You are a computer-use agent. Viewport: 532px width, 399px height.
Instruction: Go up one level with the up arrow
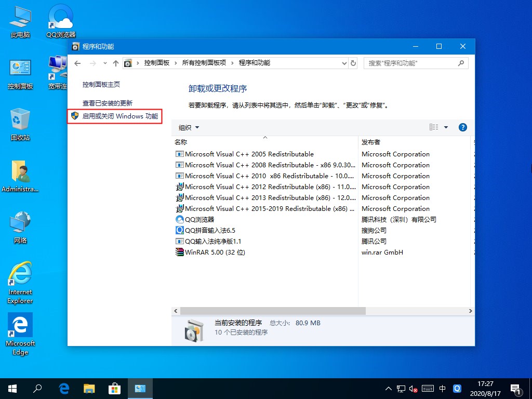(115, 63)
